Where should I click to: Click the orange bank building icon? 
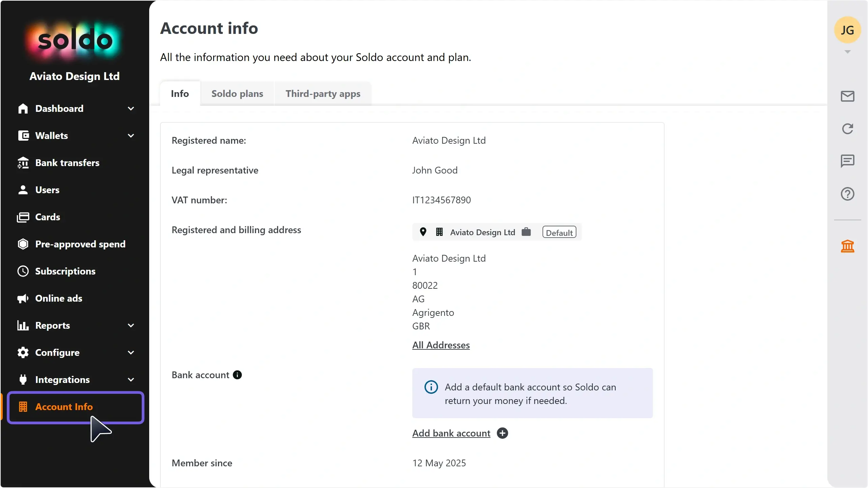[847, 246]
